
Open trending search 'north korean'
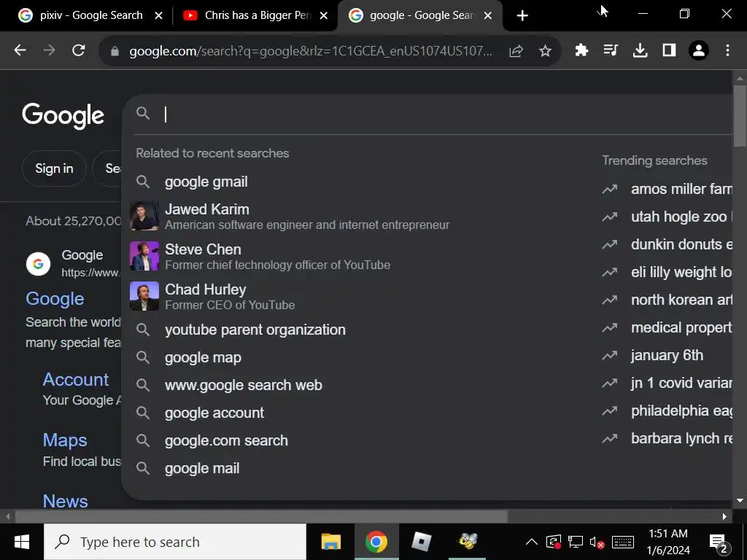click(667, 300)
